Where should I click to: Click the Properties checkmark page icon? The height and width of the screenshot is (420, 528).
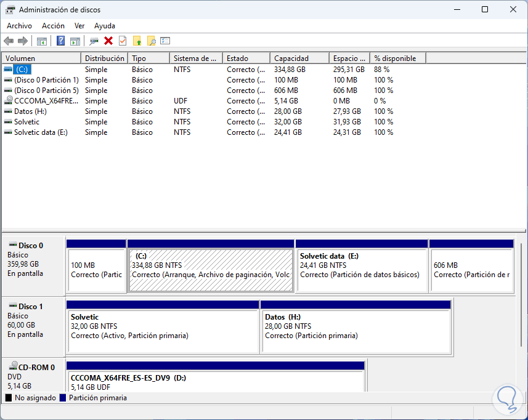[123, 41]
